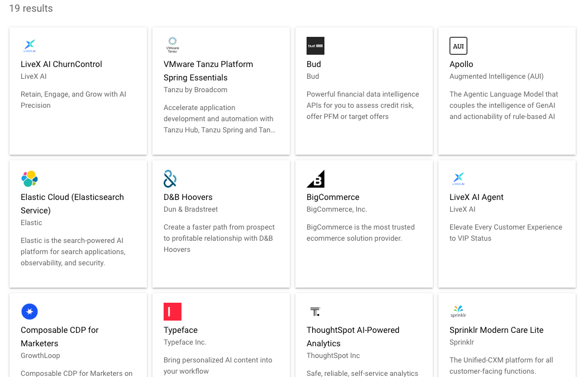Open the Elastic Cloud (Elasticsearch Service) title
The height and width of the screenshot is (377, 588).
click(72, 204)
